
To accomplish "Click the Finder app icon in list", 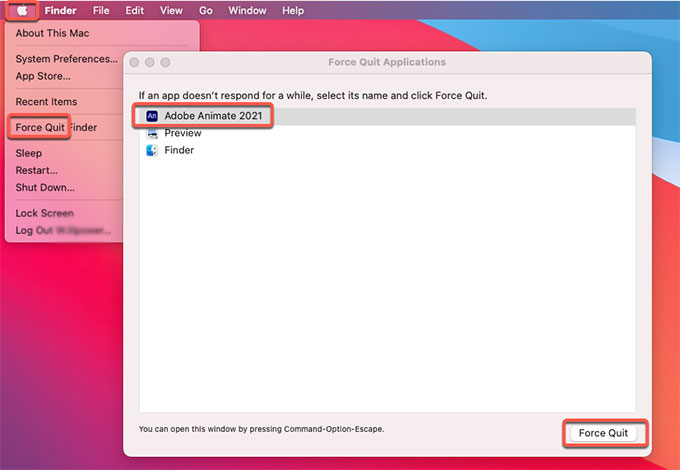I will (x=152, y=150).
